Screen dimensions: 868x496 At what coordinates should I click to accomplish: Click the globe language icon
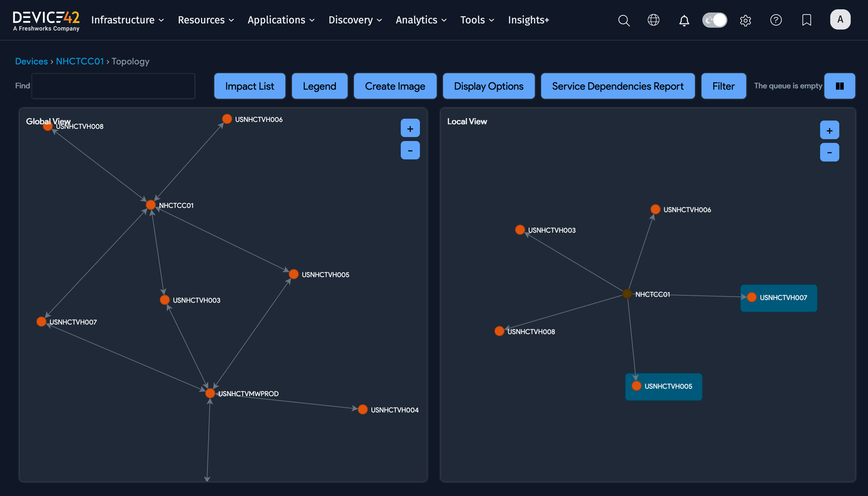653,20
